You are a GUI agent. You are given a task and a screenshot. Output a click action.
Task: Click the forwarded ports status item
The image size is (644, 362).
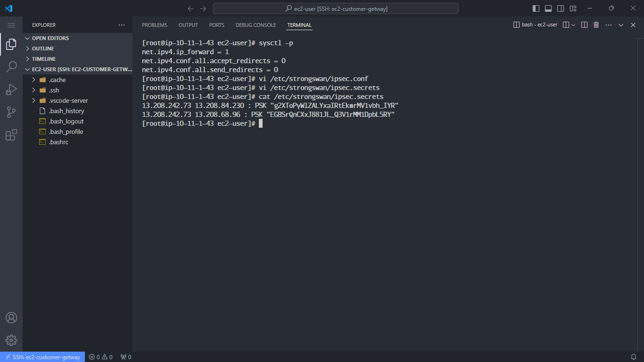(126, 357)
